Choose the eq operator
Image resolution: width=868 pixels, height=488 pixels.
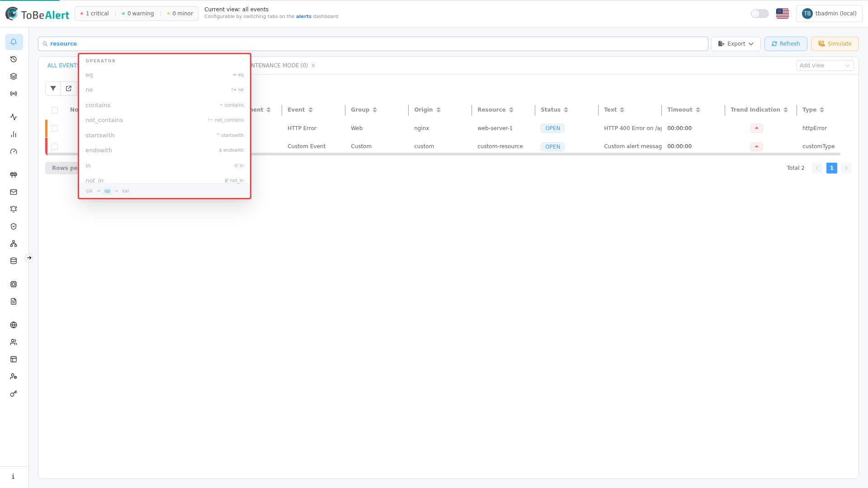pos(165,75)
